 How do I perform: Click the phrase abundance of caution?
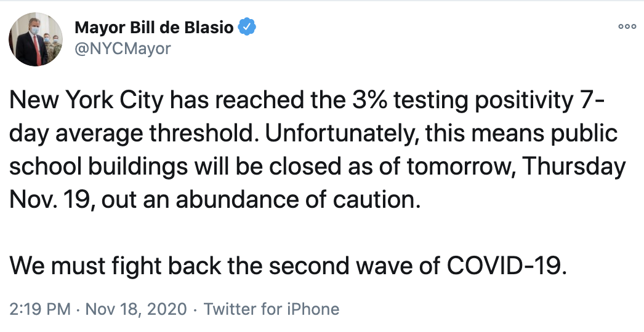click(298, 200)
